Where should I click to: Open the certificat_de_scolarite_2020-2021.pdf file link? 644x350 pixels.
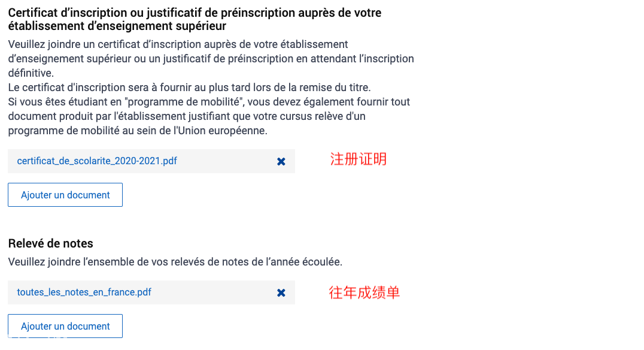[97, 161]
